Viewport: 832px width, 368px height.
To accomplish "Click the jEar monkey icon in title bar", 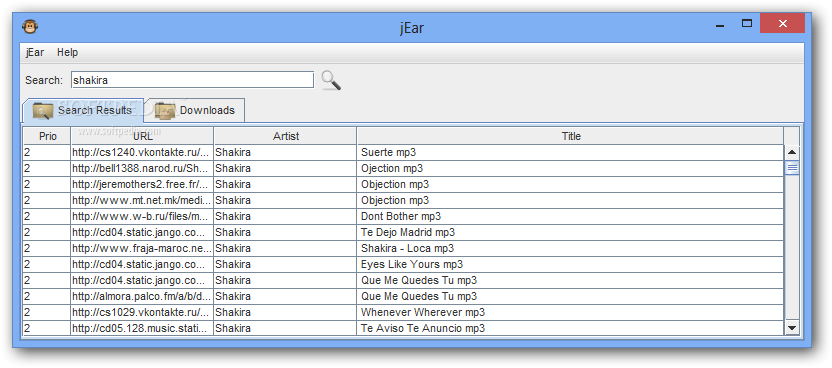I will coord(30,26).
